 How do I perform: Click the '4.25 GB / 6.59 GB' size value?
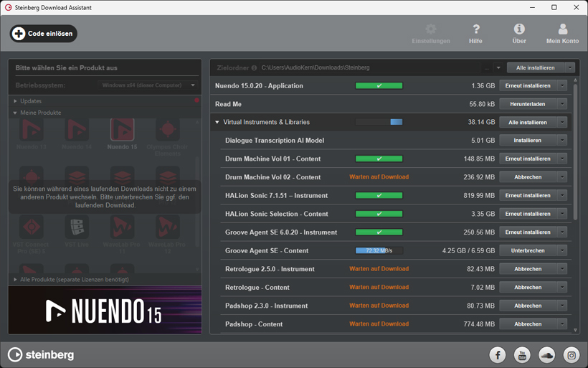468,250
